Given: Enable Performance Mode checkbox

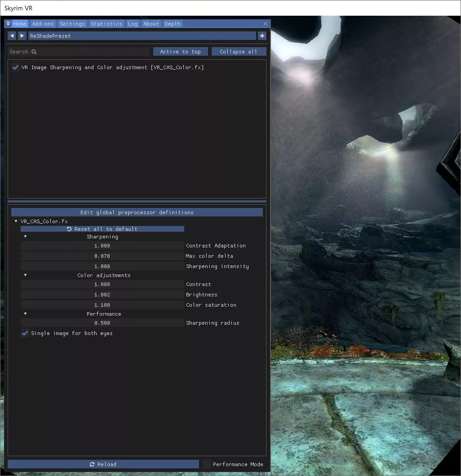Looking at the screenshot, I should (207, 464).
